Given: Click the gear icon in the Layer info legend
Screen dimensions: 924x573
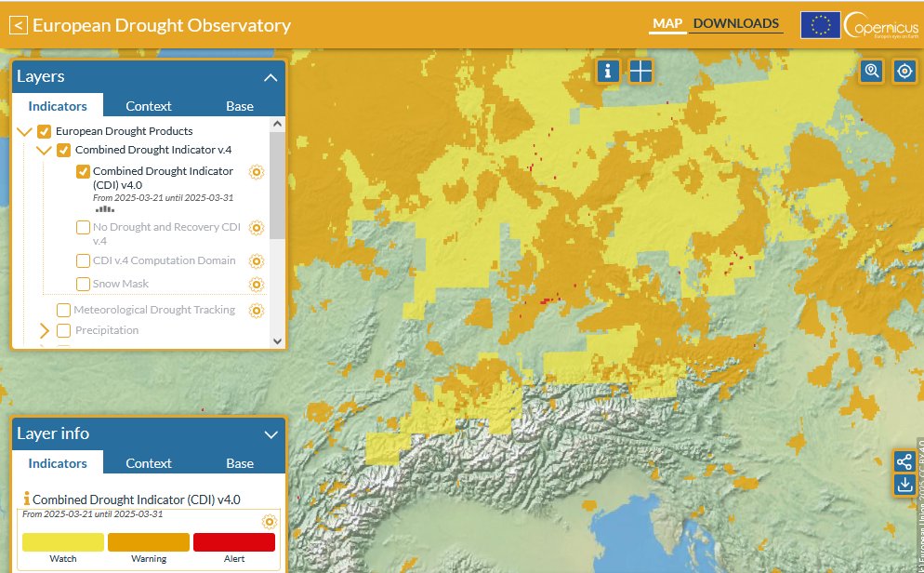Looking at the screenshot, I should coord(270,522).
